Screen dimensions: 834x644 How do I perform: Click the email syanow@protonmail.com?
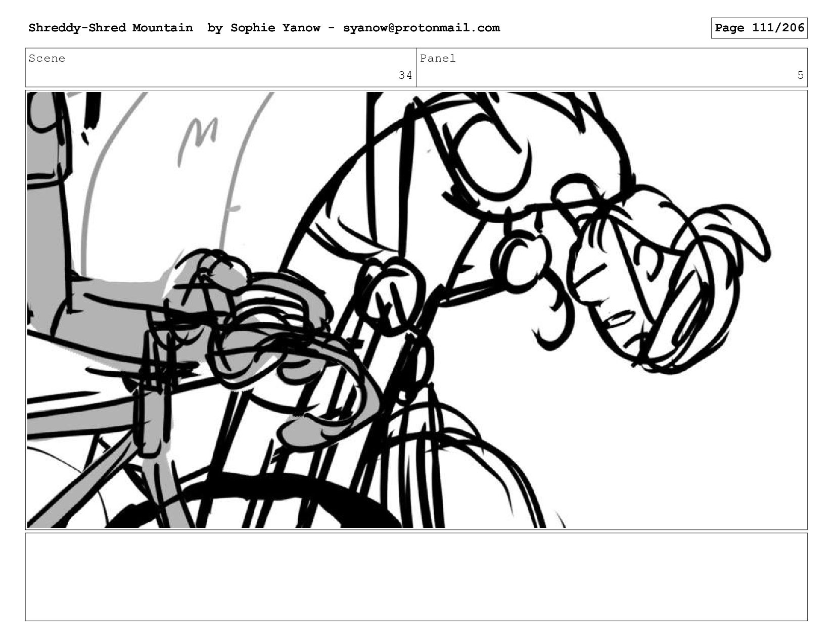pyautogui.click(x=421, y=28)
